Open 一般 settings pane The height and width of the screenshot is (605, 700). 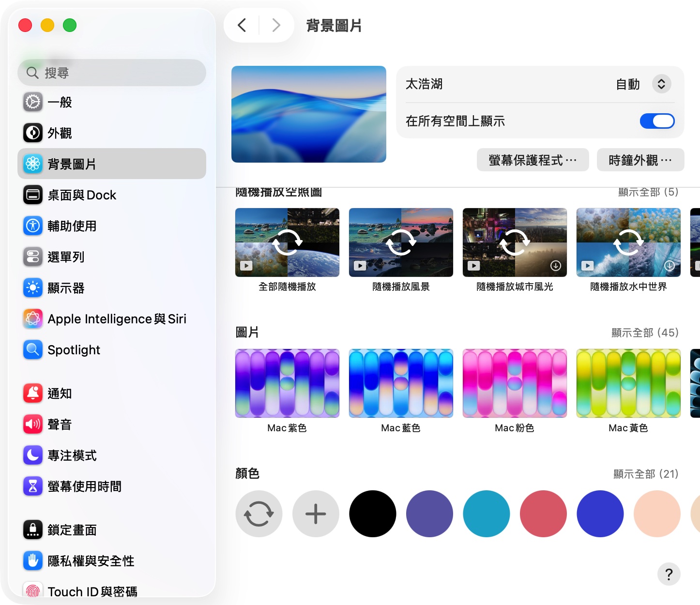tap(112, 102)
